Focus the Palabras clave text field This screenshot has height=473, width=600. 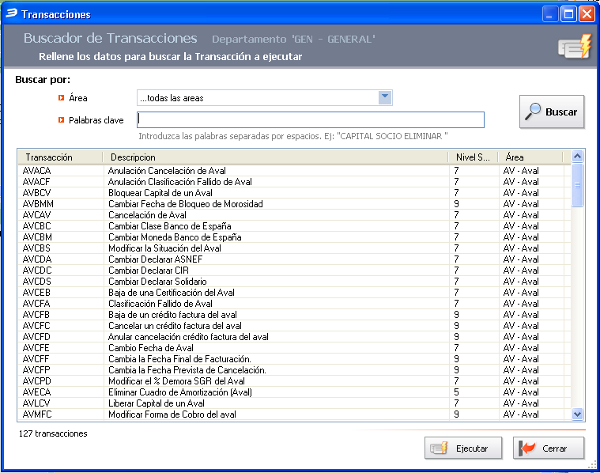(x=310, y=120)
